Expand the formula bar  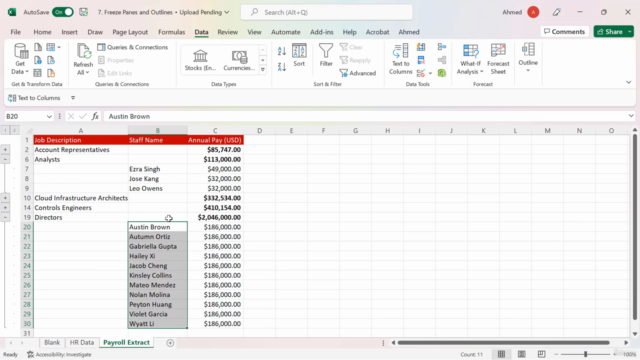point(631,116)
